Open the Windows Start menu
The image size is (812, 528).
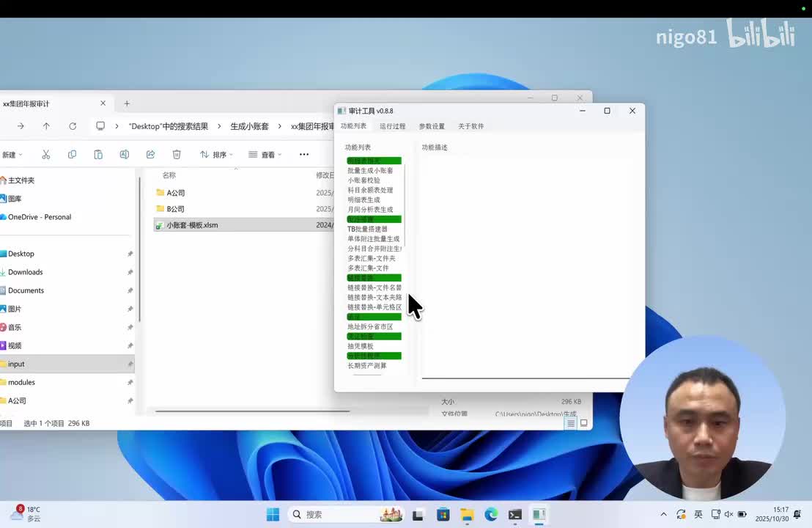(273, 515)
